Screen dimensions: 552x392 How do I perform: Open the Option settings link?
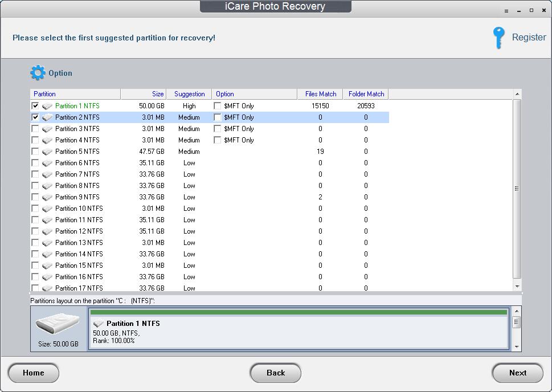[x=60, y=73]
